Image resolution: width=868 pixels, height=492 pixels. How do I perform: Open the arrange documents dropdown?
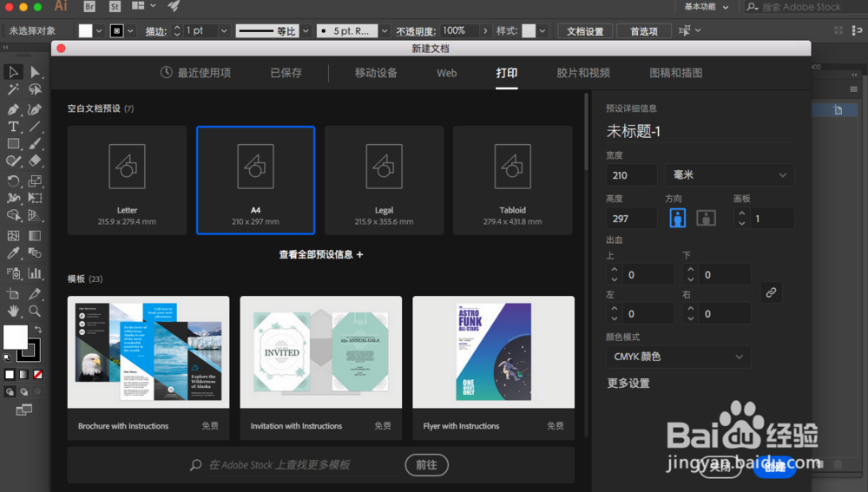coord(144,6)
